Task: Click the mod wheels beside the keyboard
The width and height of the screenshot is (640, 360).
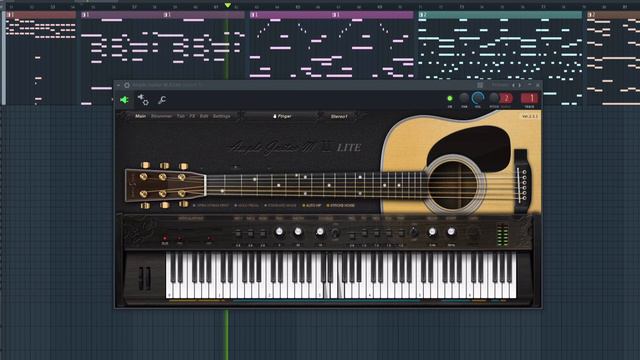Action: pyautogui.click(x=144, y=278)
